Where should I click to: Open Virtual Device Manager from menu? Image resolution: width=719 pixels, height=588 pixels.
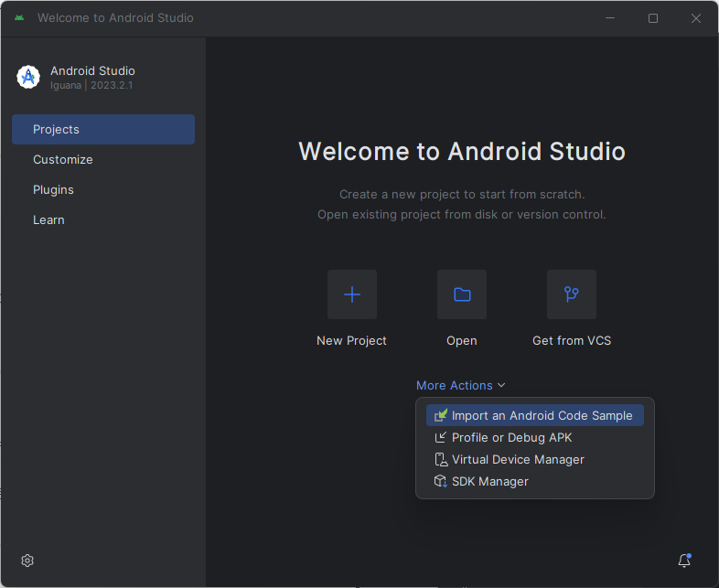coord(534,459)
